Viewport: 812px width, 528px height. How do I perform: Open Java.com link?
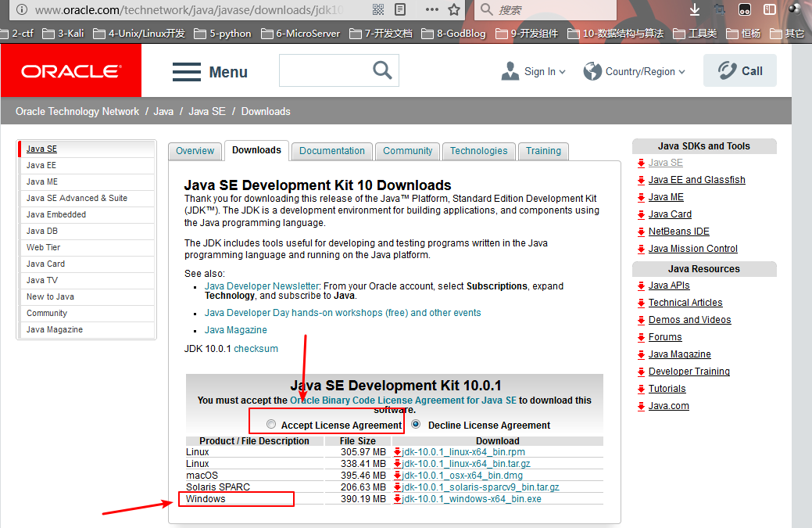[x=668, y=406]
